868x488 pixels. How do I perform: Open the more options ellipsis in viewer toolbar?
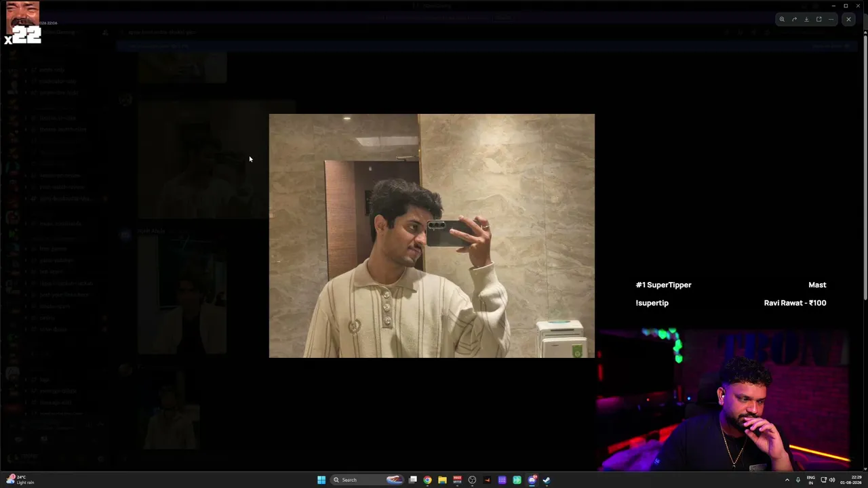[831, 20]
